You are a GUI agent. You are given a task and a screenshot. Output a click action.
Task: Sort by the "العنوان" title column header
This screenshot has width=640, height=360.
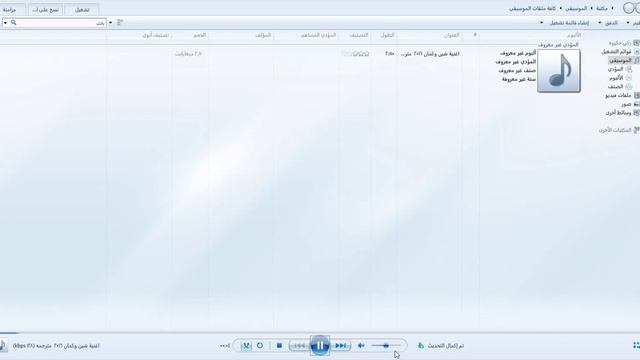point(451,35)
